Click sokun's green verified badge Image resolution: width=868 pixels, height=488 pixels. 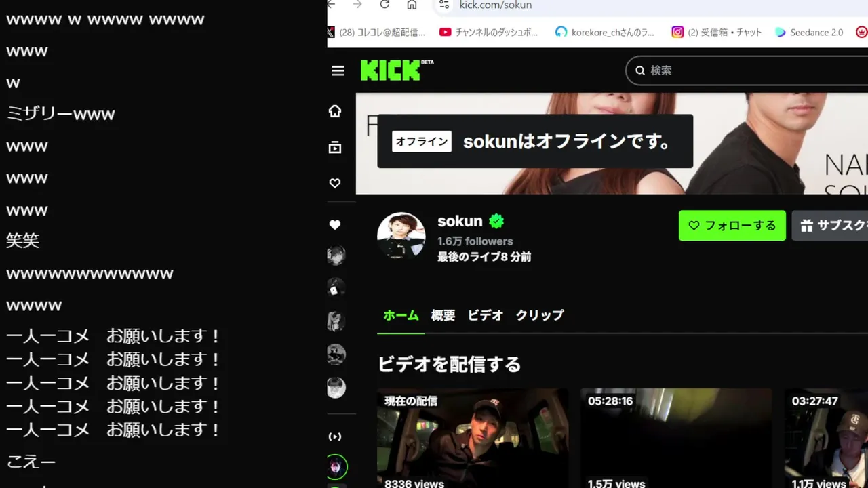(496, 221)
